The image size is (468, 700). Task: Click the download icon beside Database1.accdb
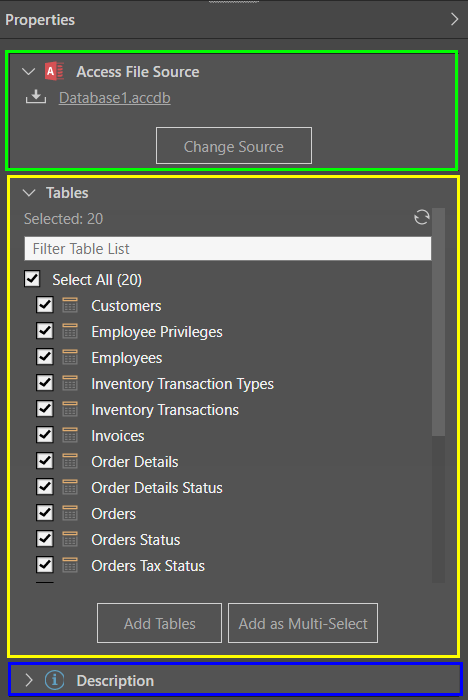(x=36, y=97)
